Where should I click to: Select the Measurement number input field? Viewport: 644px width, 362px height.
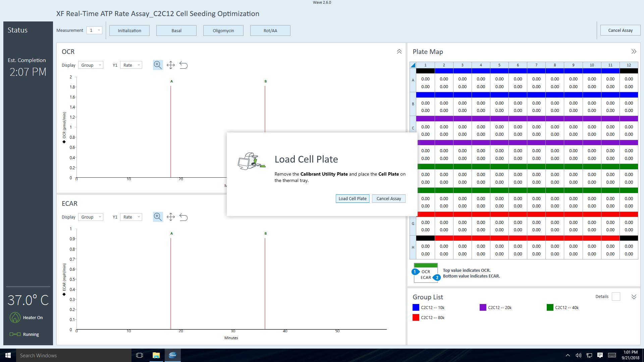[x=93, y=31]
